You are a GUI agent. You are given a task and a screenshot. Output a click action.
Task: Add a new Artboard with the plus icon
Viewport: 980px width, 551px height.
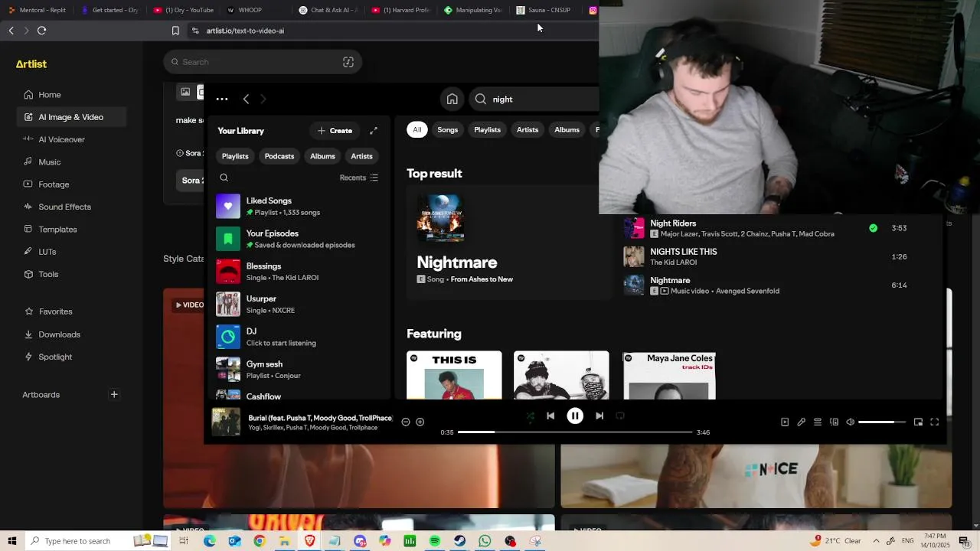coord(114,395)
